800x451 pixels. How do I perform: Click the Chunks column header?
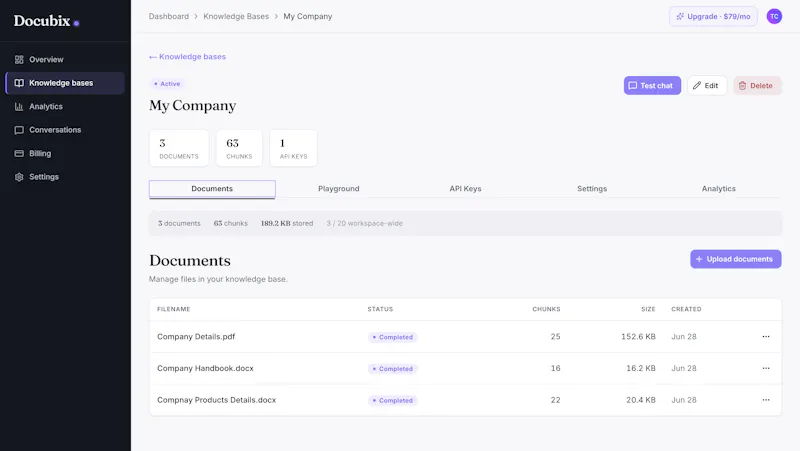[x=546, y=309]
